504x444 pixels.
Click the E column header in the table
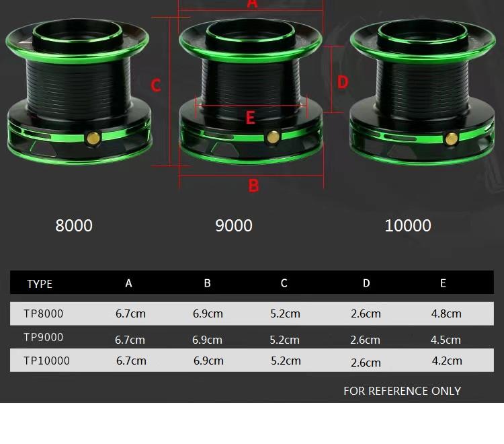443,283
